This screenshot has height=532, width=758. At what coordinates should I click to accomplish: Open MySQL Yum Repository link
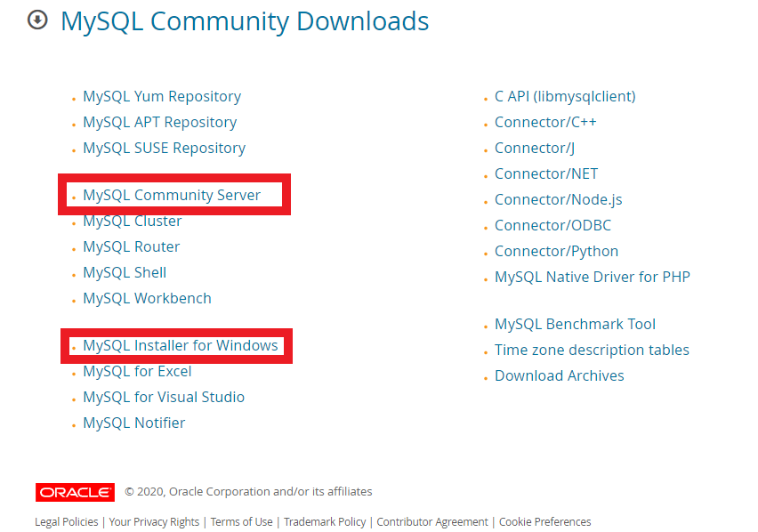pos(162,96)
